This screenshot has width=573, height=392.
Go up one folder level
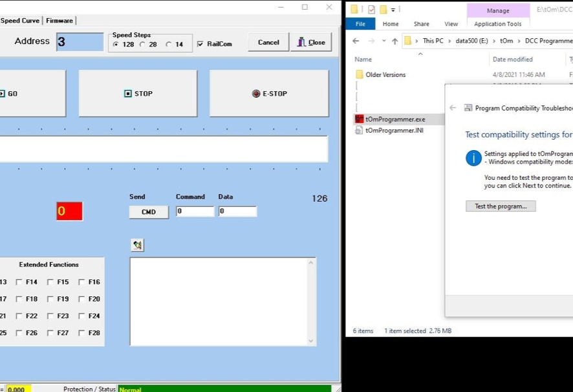coord(395,41)
